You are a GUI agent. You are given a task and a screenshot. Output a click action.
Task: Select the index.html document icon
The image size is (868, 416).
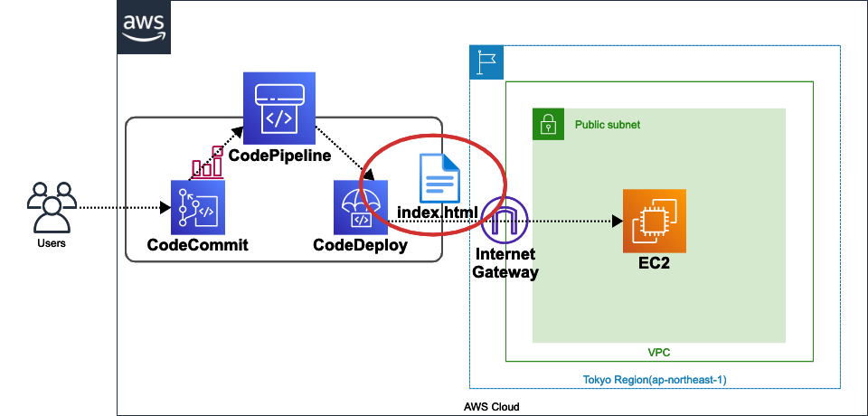coord(439,178)
